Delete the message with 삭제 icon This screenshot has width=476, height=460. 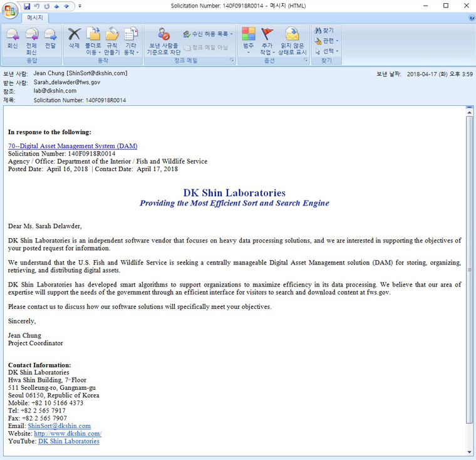74,38
